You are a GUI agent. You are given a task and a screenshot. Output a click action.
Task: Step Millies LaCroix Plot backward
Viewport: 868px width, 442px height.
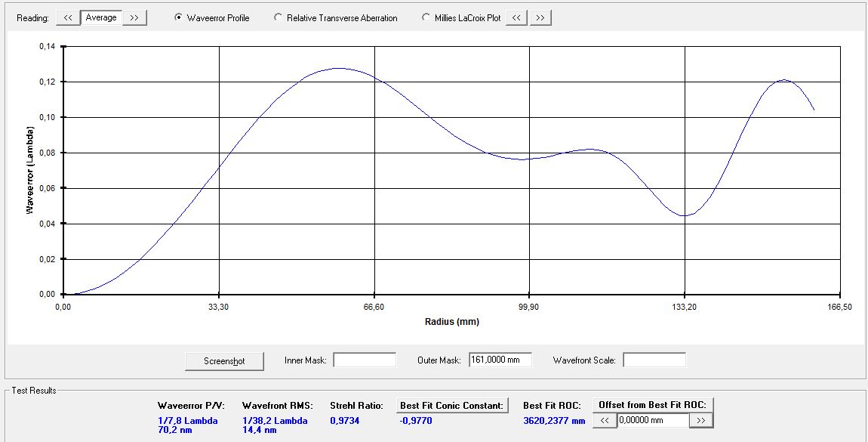516,17
